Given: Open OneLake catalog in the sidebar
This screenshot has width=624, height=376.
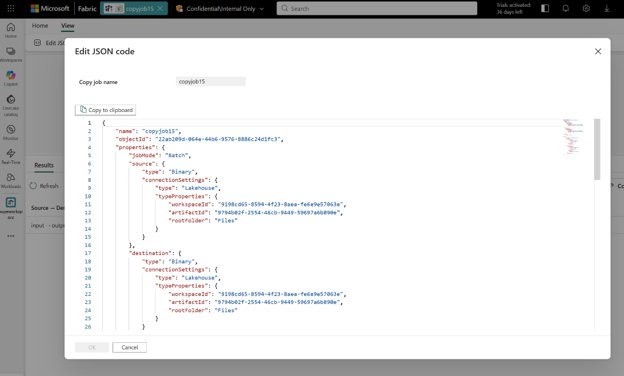Looking at the screenshot, I should [x=11, y=105].
